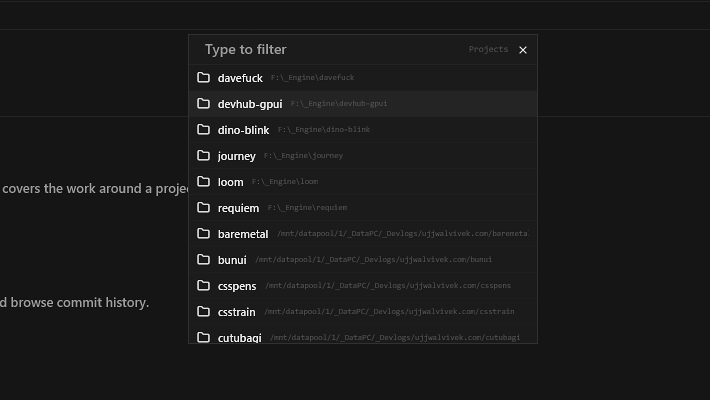
Task: Click the path ending in ujjwalvivek.com/bunui
Action: coord(374,259)
